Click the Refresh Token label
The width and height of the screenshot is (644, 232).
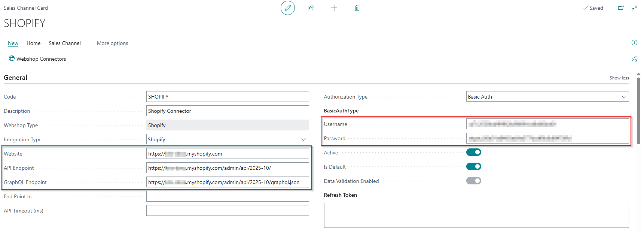341,195
